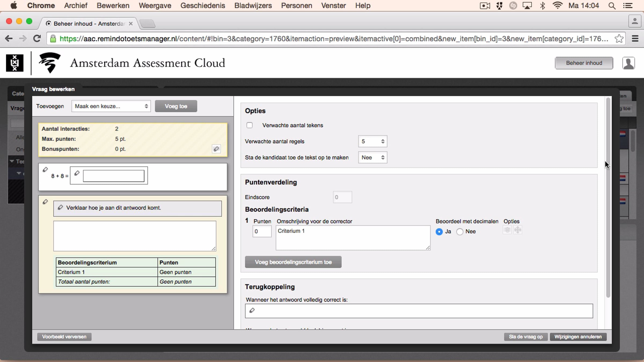This screenshot has height=362, width=644.
Task: Select 'Ja' for Beoordeel met decimalen
Action: pos(439,232)
